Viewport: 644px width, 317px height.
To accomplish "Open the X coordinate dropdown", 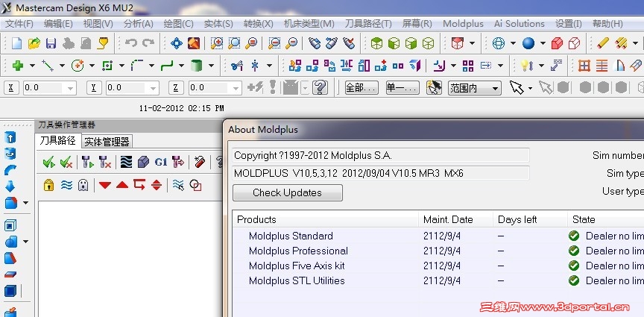I will [71, 88].
